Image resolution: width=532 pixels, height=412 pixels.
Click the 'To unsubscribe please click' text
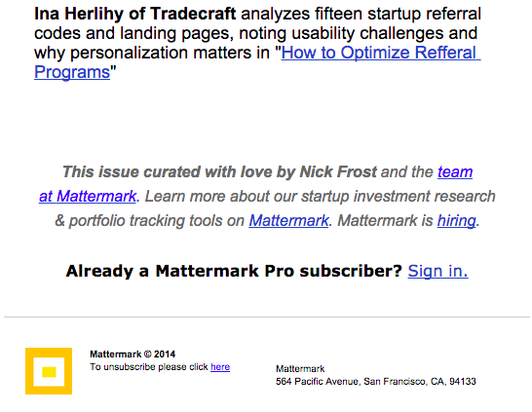pos(149,367)
